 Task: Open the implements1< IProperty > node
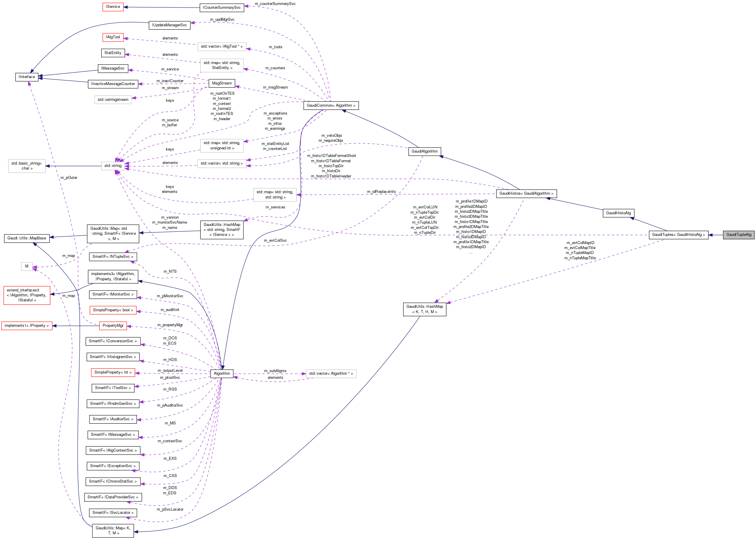tap(27, 326)
